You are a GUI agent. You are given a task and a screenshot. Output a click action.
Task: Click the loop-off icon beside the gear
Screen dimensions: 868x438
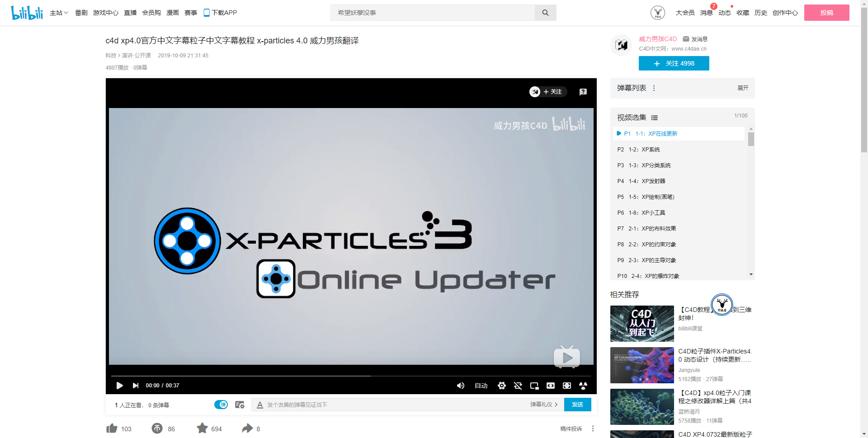click(518, 386)
